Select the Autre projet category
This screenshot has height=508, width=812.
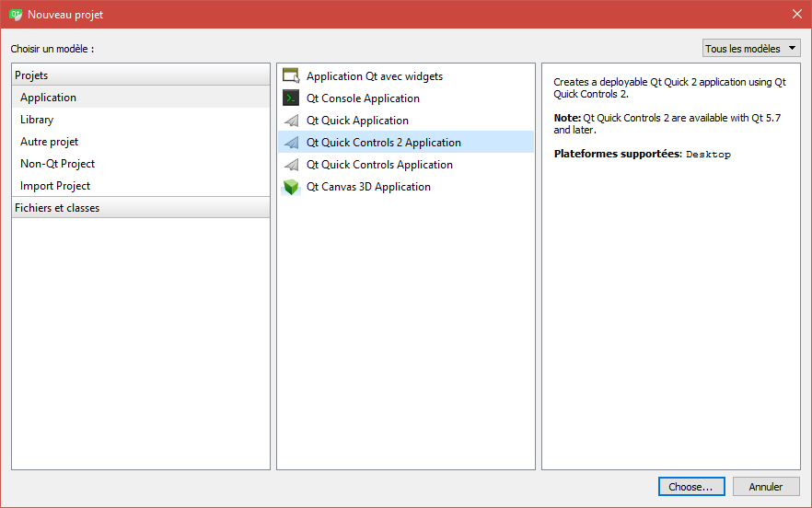pyautogui.click(x=140, y=142)
